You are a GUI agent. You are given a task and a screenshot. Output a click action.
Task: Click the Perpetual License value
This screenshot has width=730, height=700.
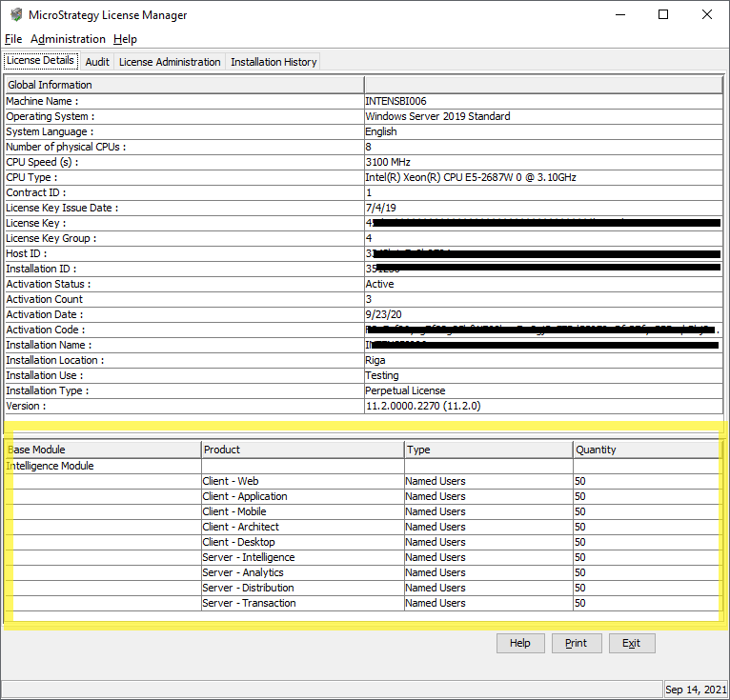coord(405,390)
